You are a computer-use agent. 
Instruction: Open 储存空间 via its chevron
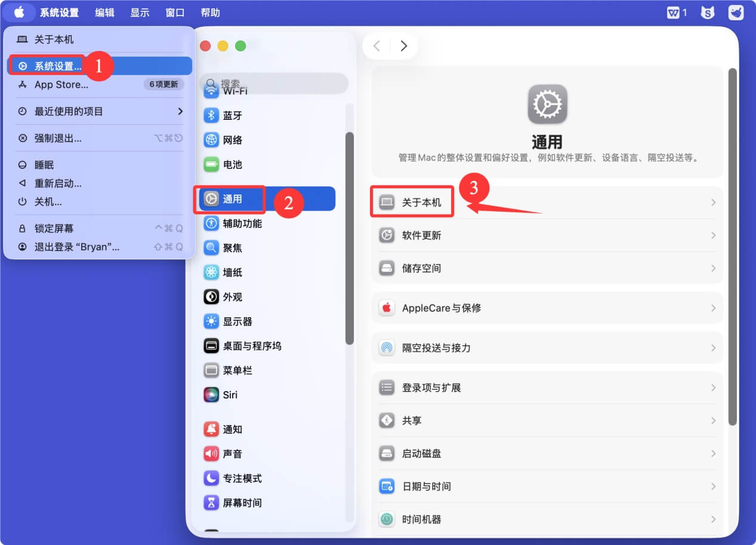coord(714,268)
